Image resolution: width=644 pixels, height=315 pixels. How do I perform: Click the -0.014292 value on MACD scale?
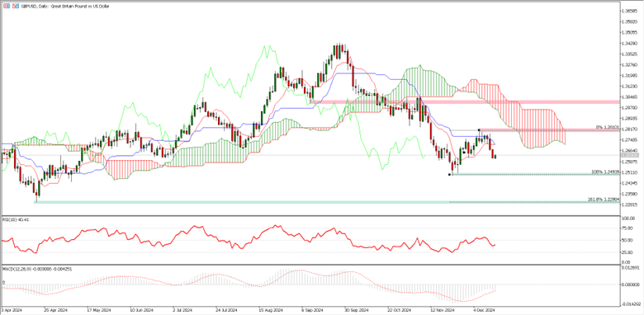click(631, 304)
